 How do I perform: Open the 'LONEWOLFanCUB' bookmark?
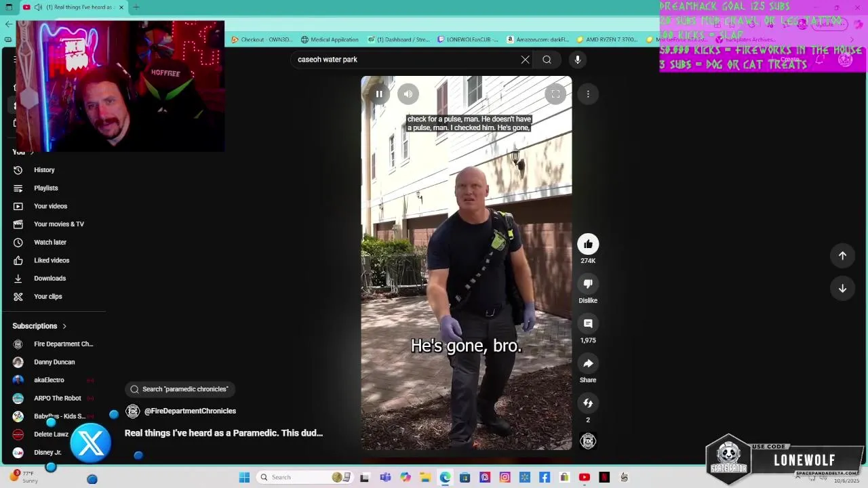point(468,39)
